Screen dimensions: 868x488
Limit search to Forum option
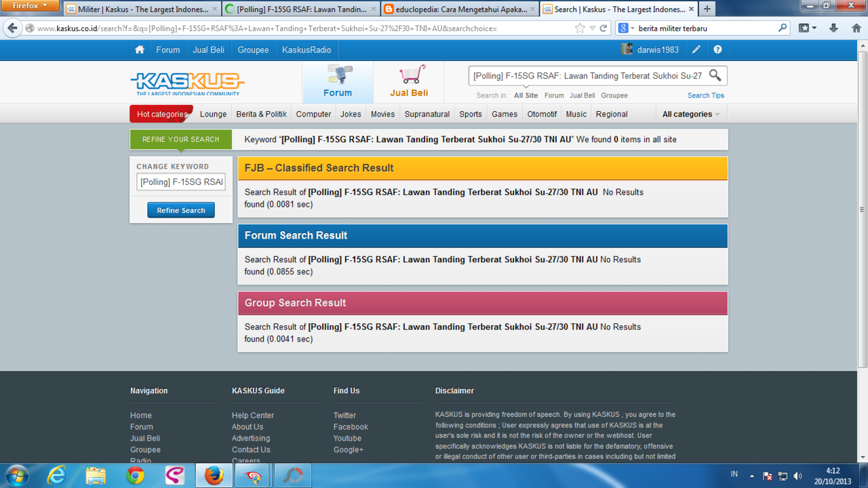pos(554,96)
